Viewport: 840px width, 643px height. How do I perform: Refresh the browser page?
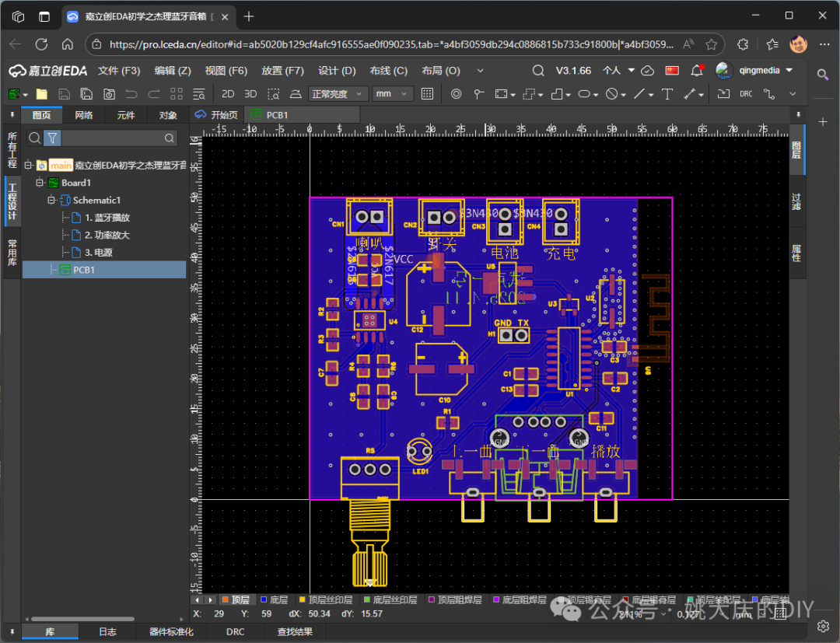(41, 44)
